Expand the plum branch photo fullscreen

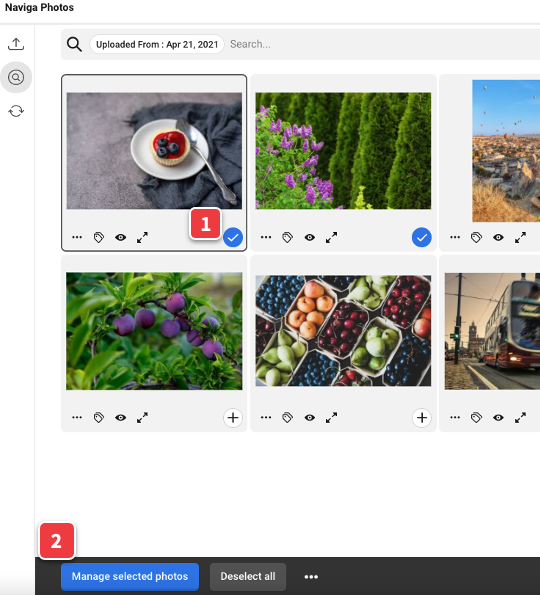point(142,418)
